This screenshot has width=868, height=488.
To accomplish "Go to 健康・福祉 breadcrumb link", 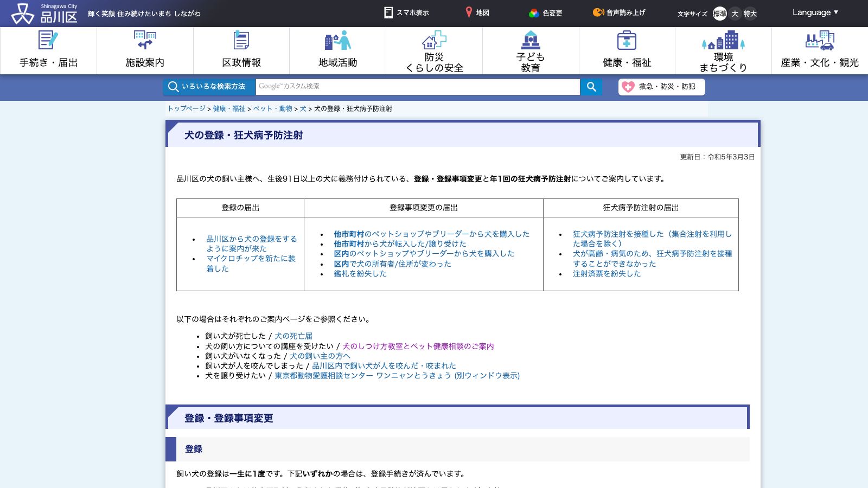I will [x=229, y=109].
